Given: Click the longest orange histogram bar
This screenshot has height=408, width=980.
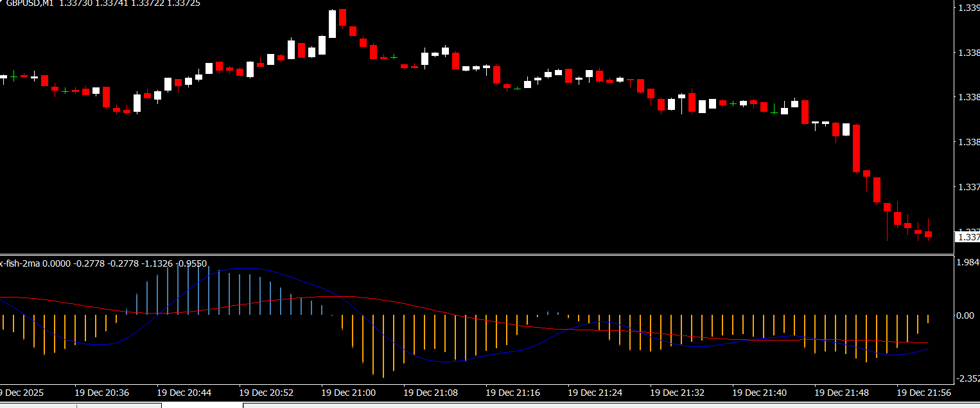Looking at the screenshot, I should [383, 346].
